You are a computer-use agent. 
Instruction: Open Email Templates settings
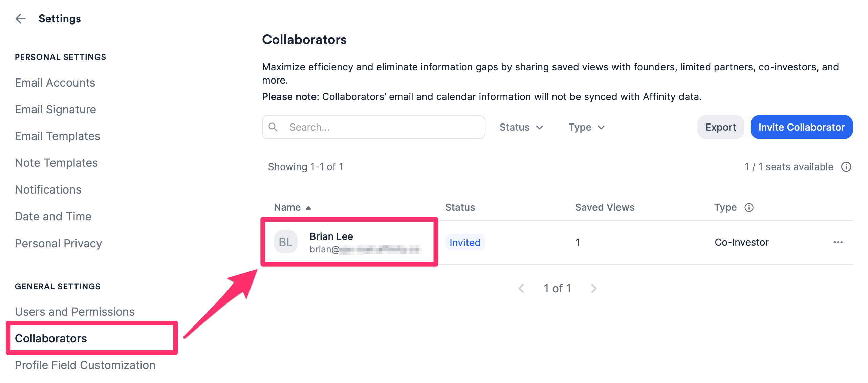click(x=57, y=136)
